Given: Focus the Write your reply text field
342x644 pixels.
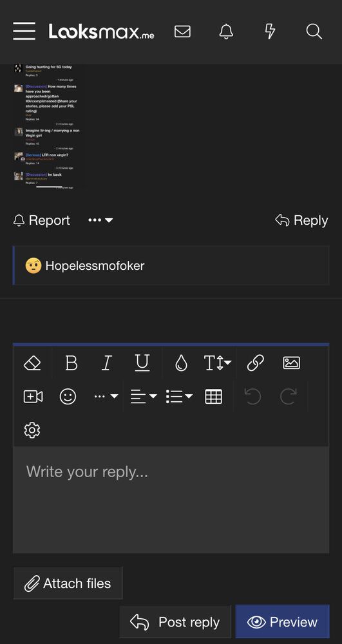Looking at the screenshot, I should (171, 500).
